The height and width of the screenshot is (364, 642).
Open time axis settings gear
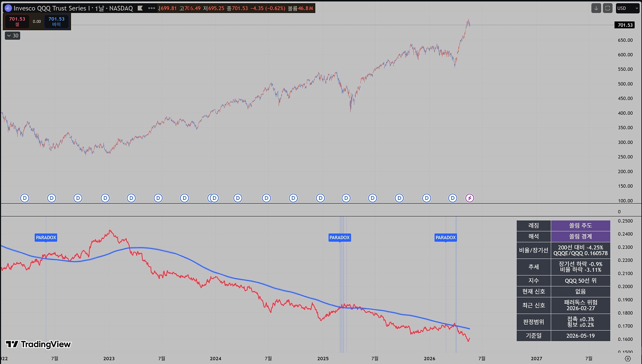[x=628, y=359]
